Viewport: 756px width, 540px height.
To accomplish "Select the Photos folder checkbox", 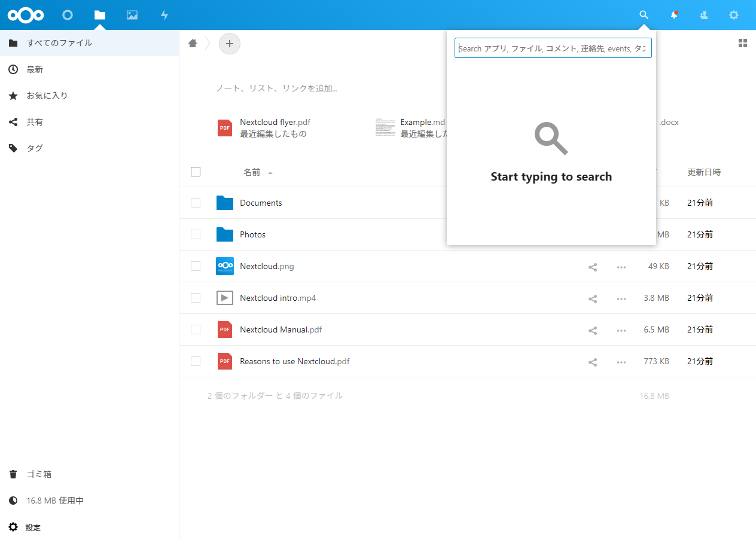I will [x=196, y=234].
